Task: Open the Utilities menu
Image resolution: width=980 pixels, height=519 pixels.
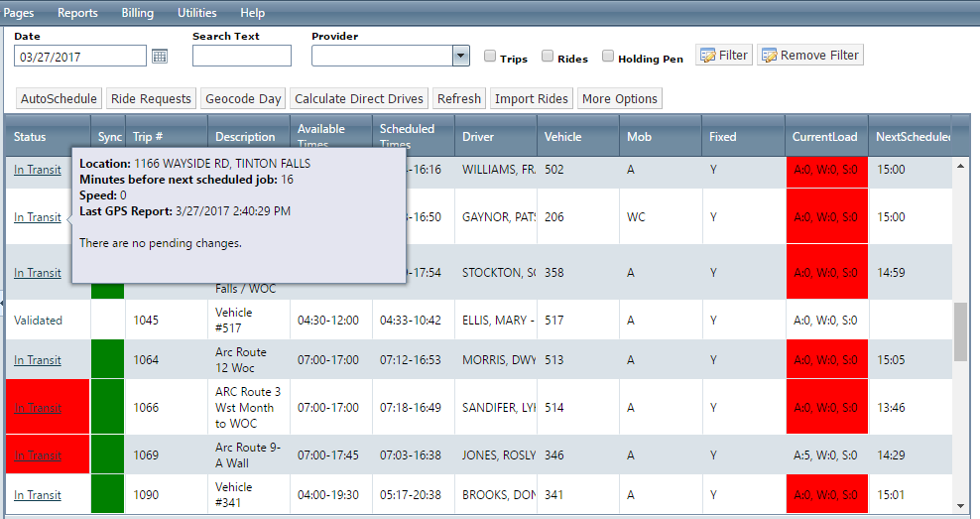Action: 196,13
